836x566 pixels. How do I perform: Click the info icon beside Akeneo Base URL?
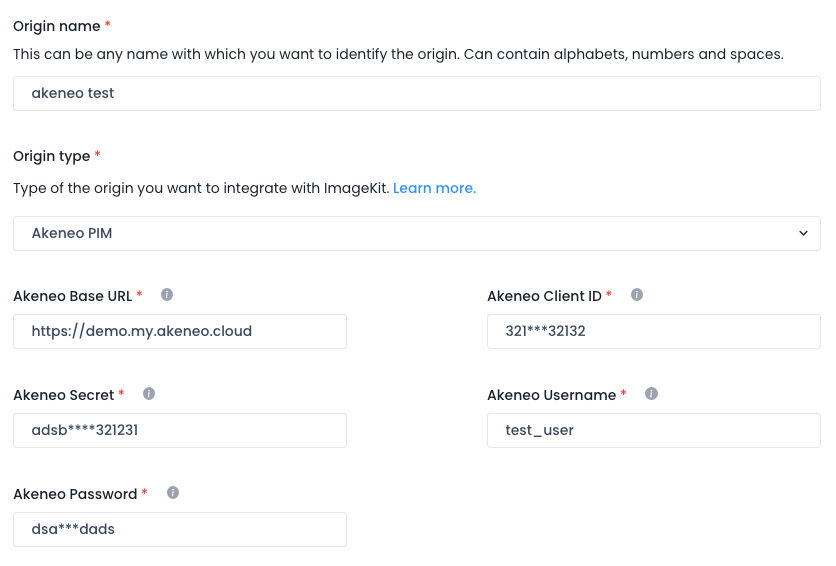coord(167,295)
